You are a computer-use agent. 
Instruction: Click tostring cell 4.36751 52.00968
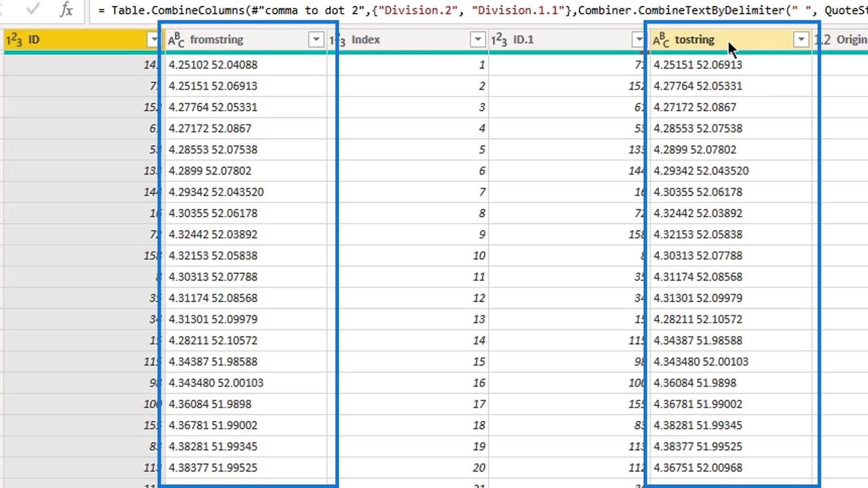730,467
